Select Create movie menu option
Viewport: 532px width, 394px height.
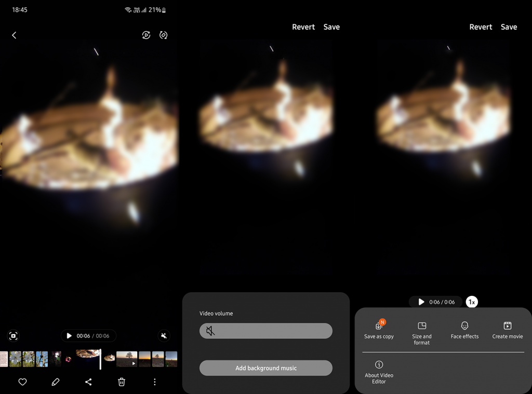point(507,331)
